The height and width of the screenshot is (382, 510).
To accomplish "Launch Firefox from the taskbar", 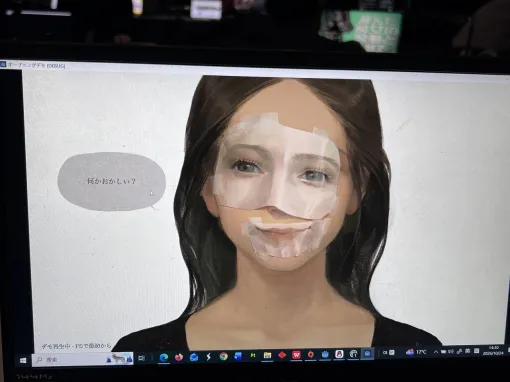I will 179,357.
